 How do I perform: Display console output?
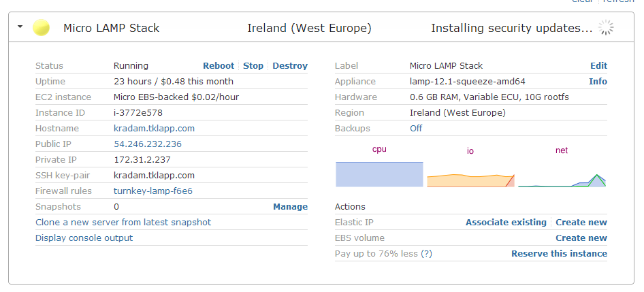tap(84, 238)
